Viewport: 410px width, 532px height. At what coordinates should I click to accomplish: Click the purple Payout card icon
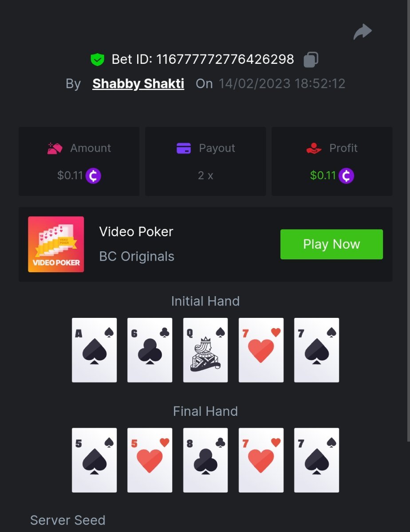coord(184,148)
